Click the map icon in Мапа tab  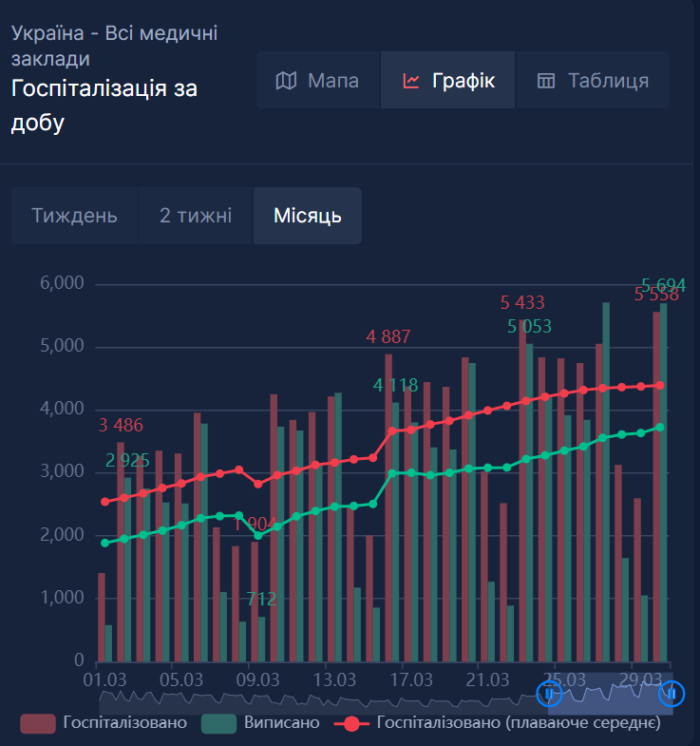point(285,81)
